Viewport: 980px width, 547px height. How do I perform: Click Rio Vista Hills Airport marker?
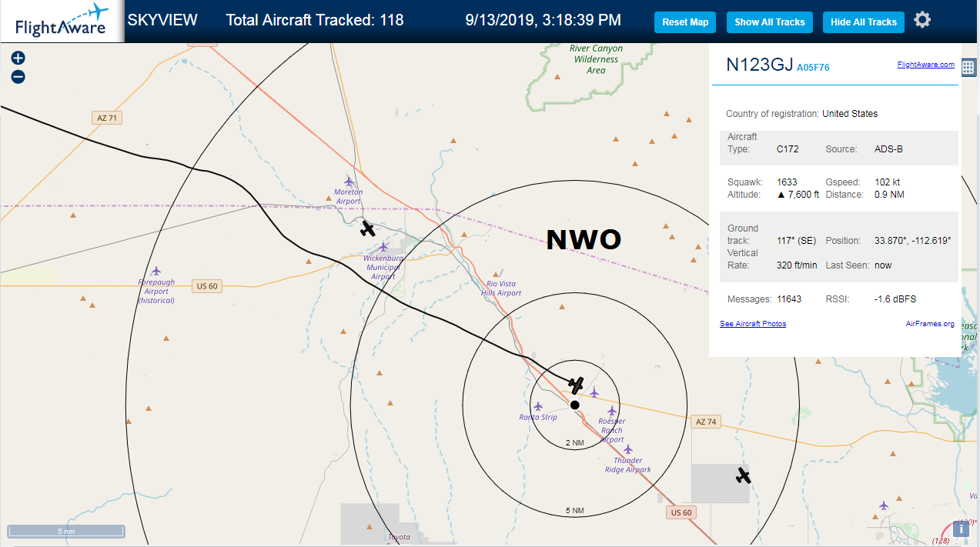click(x=501, y=275)
